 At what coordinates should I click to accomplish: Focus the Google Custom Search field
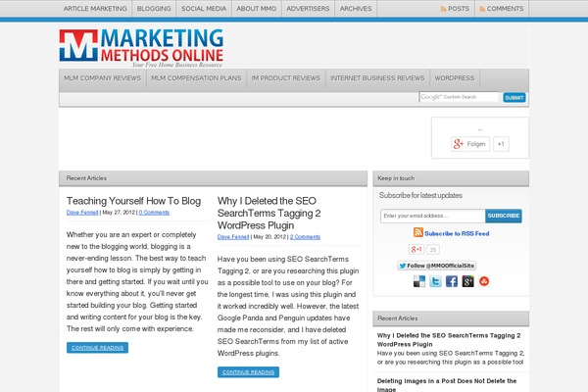pos(460,97)
